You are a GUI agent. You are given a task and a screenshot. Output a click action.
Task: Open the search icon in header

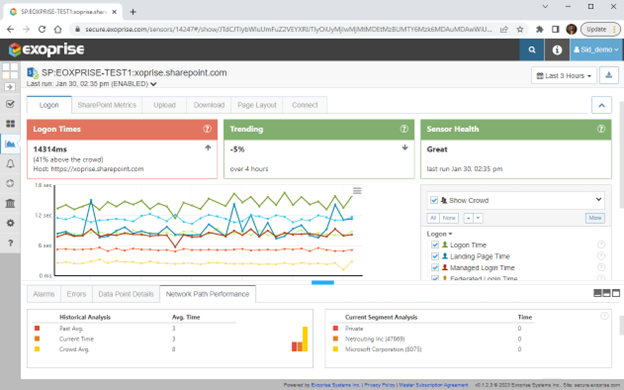pyautogui.click(x=532, y=50)
